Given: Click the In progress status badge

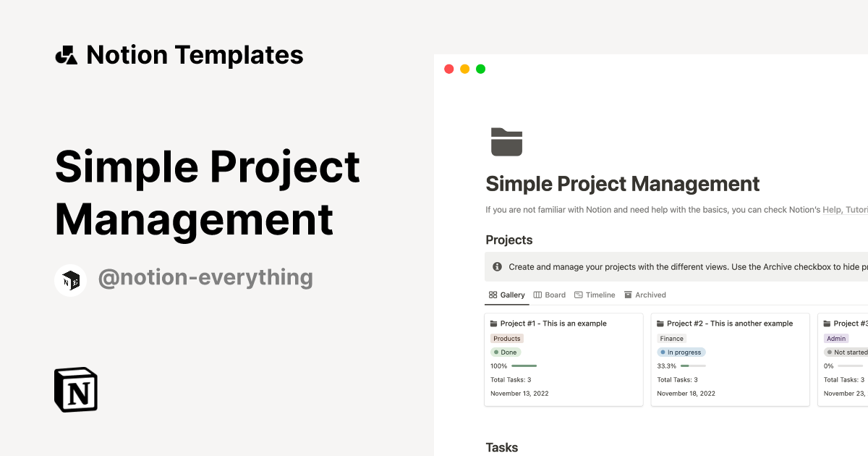Looking at the screenshot, I should click(681, 352).
